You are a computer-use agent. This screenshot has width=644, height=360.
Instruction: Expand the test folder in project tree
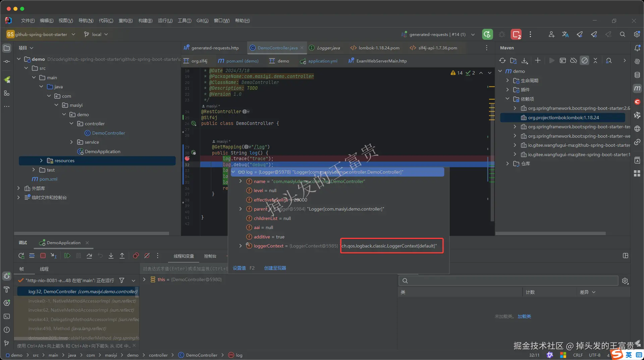tap(34, 170)
